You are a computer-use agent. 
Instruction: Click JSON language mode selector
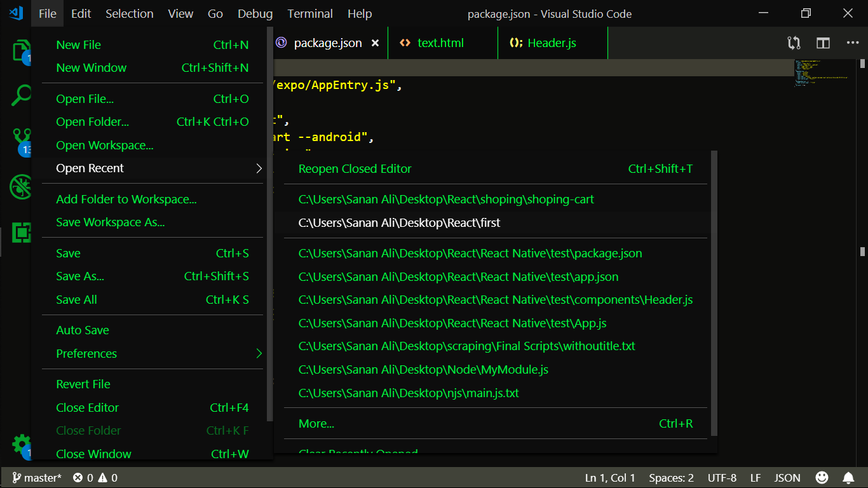[787, 477]
